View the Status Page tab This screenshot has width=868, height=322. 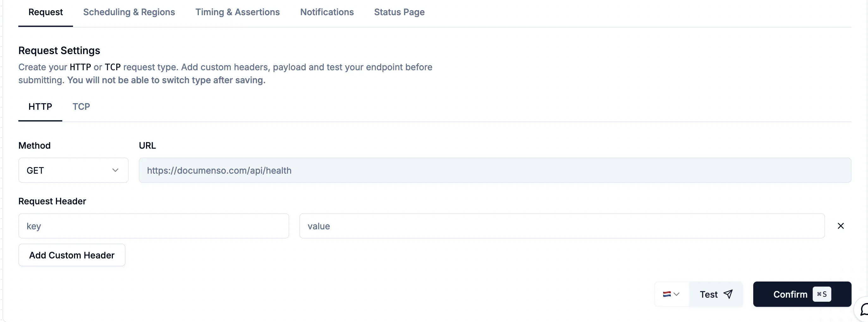(399, 12)
